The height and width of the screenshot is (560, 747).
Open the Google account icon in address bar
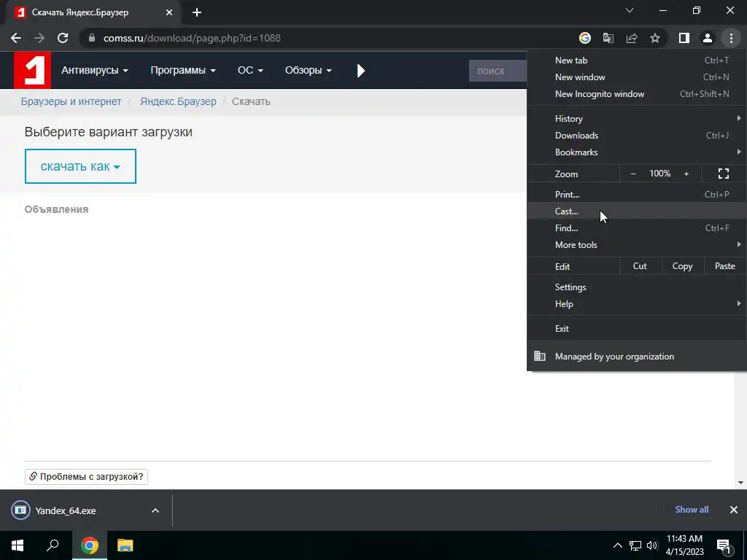(x=585, y=38)
